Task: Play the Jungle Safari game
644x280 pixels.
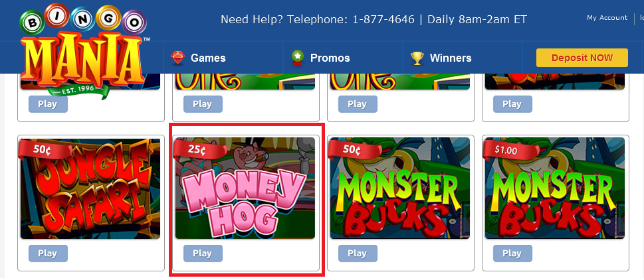Action: click(48, 253)
